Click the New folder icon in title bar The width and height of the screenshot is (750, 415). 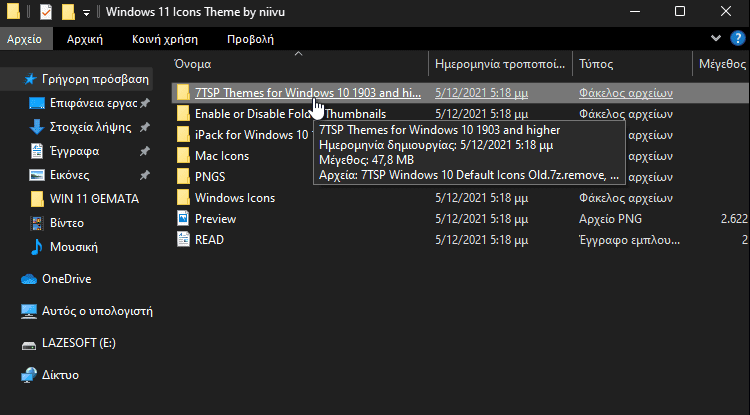coord(68,12)
